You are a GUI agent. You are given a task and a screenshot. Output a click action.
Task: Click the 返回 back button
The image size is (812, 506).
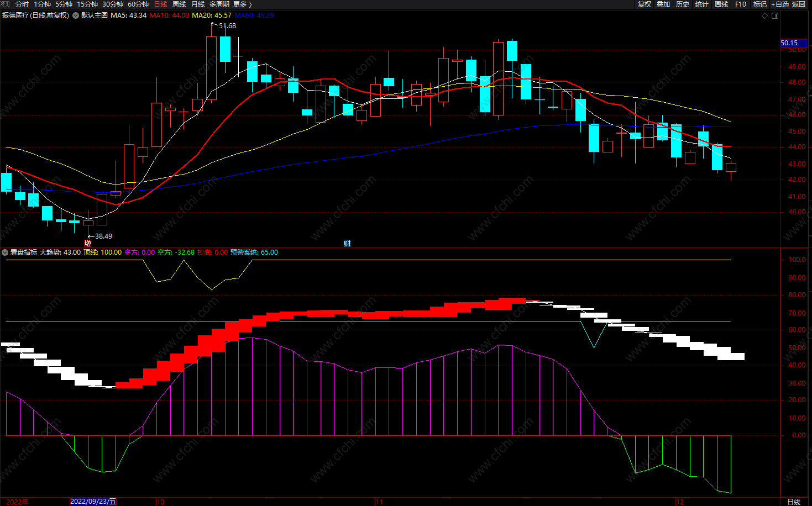[x=799, y=4]
